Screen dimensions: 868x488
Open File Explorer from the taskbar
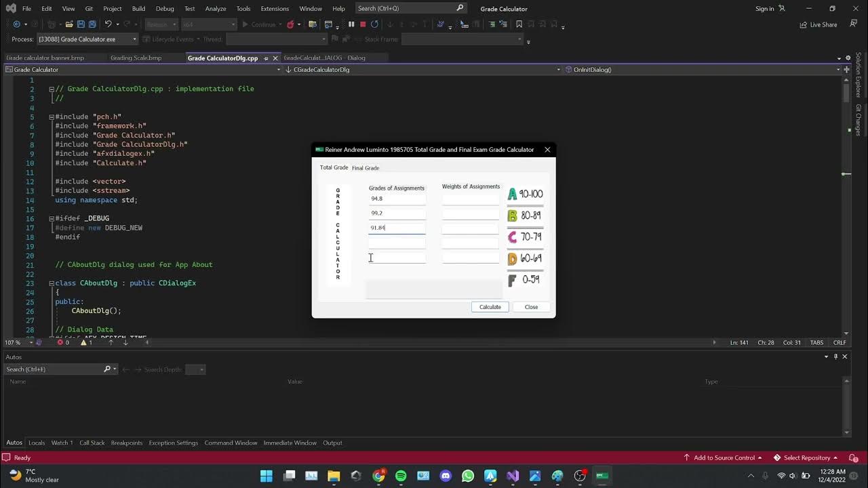point(334,476)
